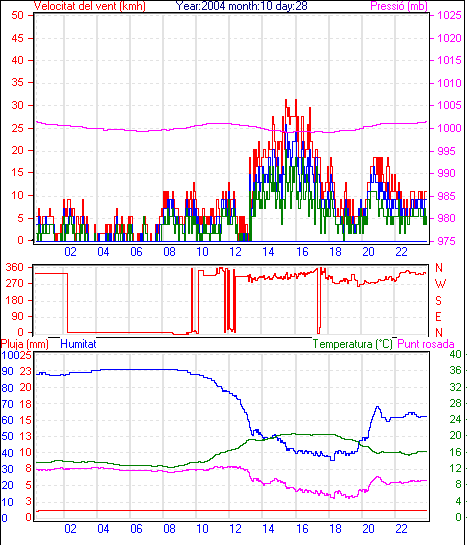This screenshot has height=545, width=467.
Task: Click the 180 wind direction axis value
Action: (15, 300)
